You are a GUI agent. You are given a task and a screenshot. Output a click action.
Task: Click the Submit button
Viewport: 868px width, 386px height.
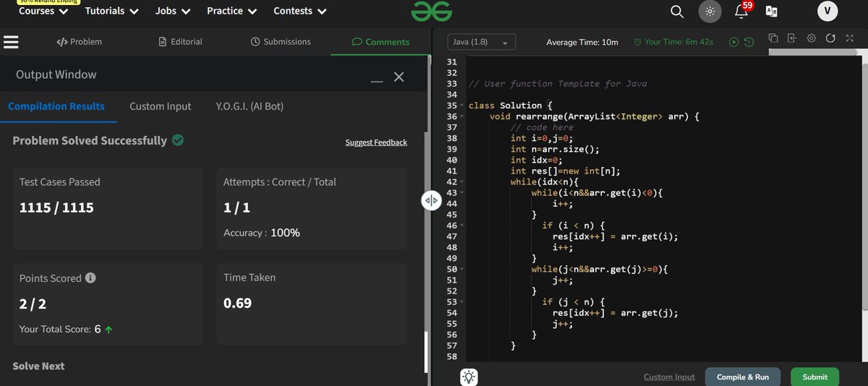[x=814, y=377]
